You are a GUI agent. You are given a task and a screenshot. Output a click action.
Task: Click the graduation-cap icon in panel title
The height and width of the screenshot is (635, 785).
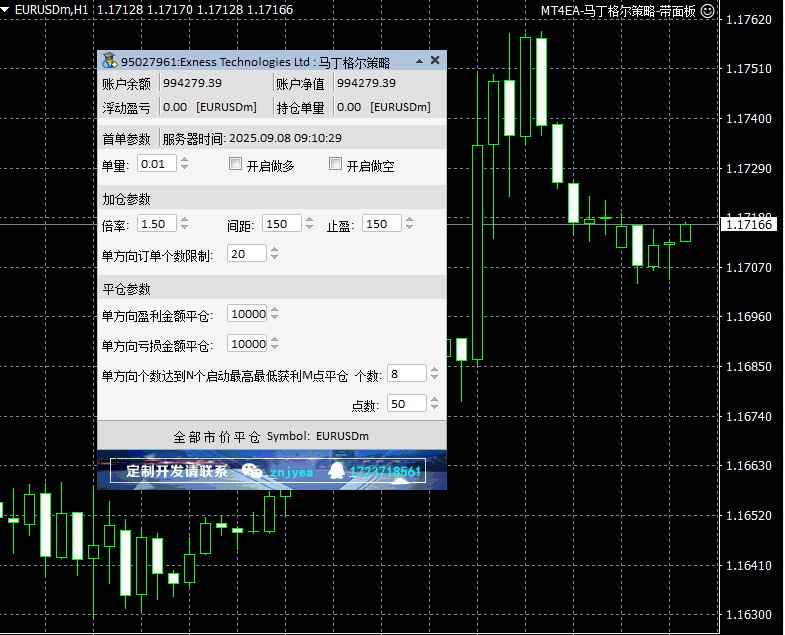(108, 61)
